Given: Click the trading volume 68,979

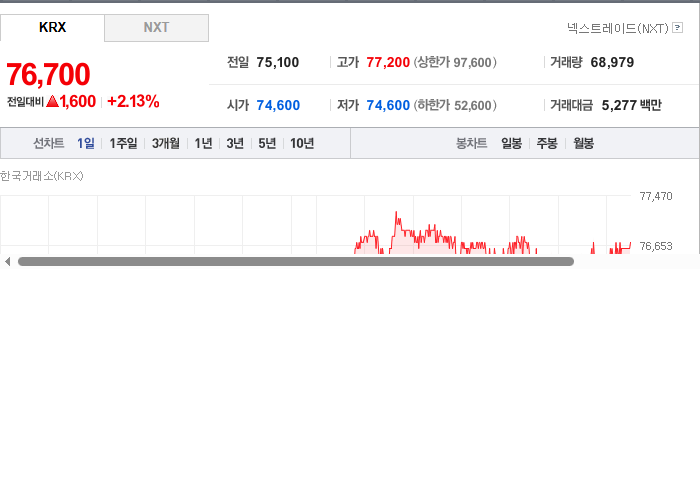Looking at the screenshot, I should pos(612,62).
